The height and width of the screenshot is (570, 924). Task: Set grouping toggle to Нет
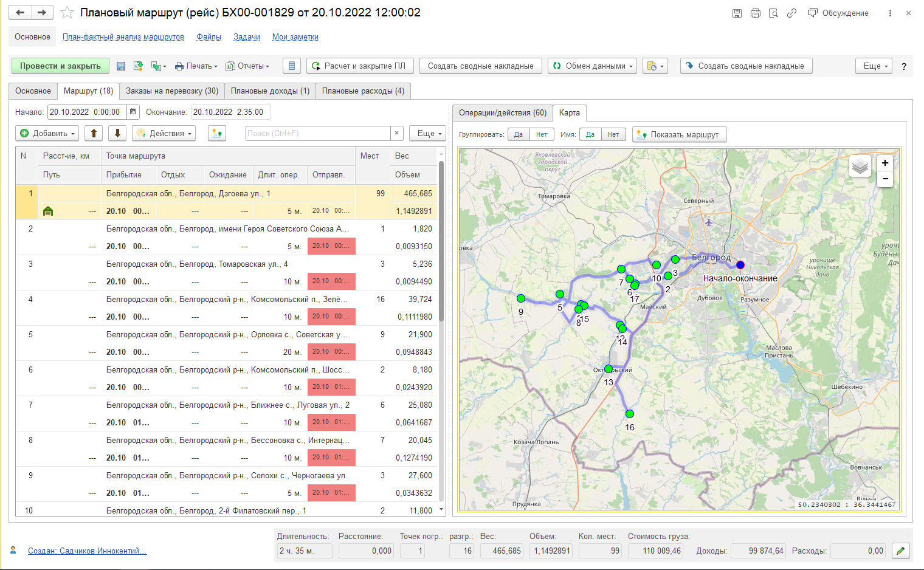(x=542, y=134)
